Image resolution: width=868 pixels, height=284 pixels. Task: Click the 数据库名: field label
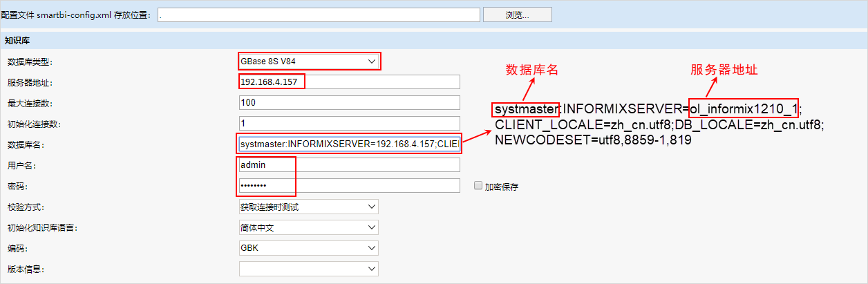point(26,145)
